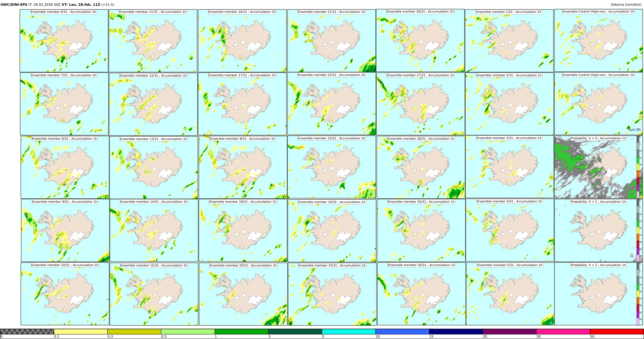644x339 pixels.
Task: Click the cyan 5–10 legend swatch
Action: [349, 332]
